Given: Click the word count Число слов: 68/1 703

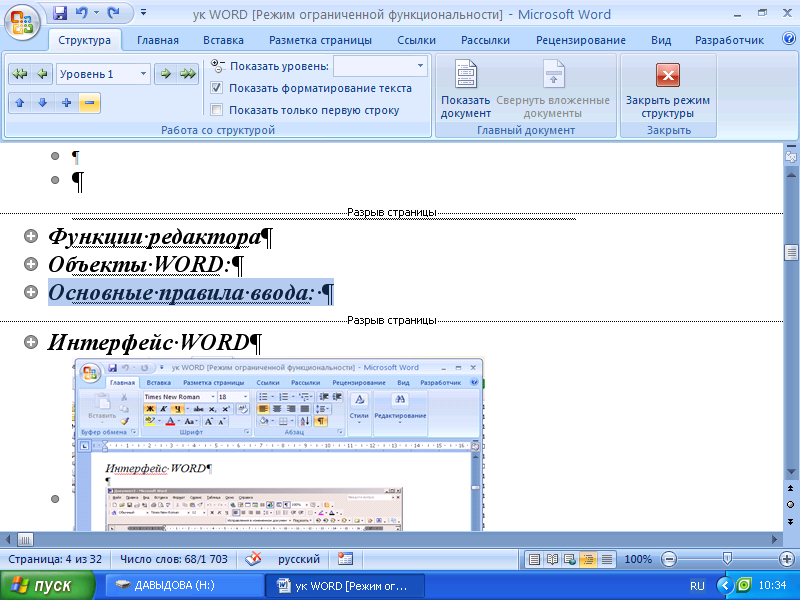Looking at the screenshot, I should 173,559.
